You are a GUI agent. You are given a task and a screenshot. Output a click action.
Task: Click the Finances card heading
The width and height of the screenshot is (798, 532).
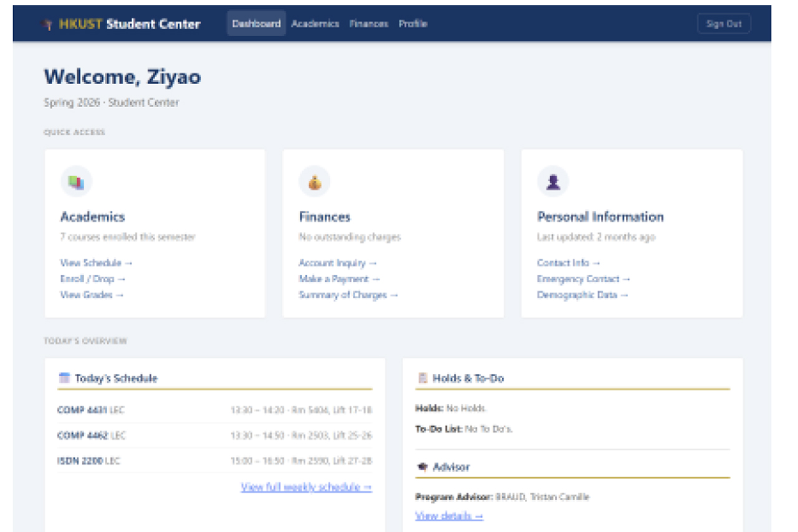(325, 217)
